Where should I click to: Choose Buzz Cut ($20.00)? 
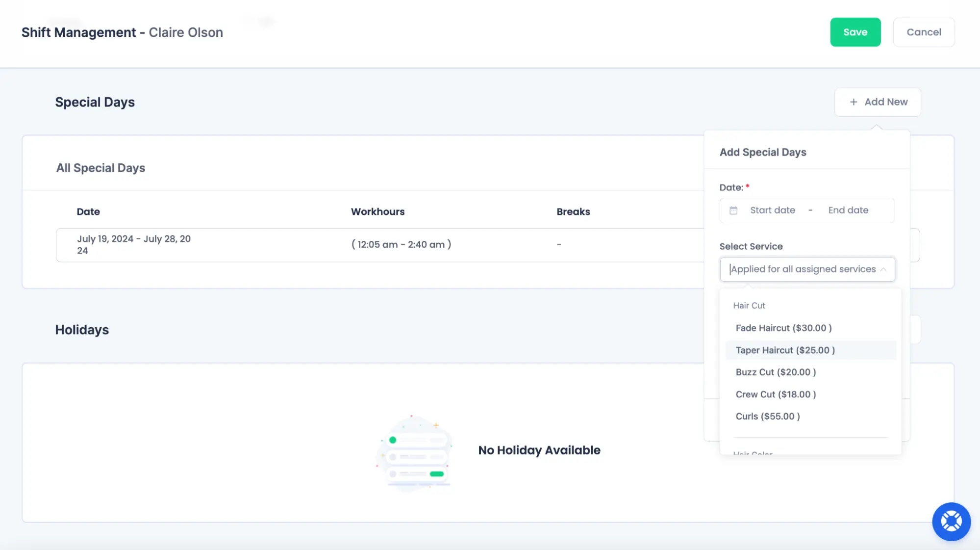coord(776,372)
